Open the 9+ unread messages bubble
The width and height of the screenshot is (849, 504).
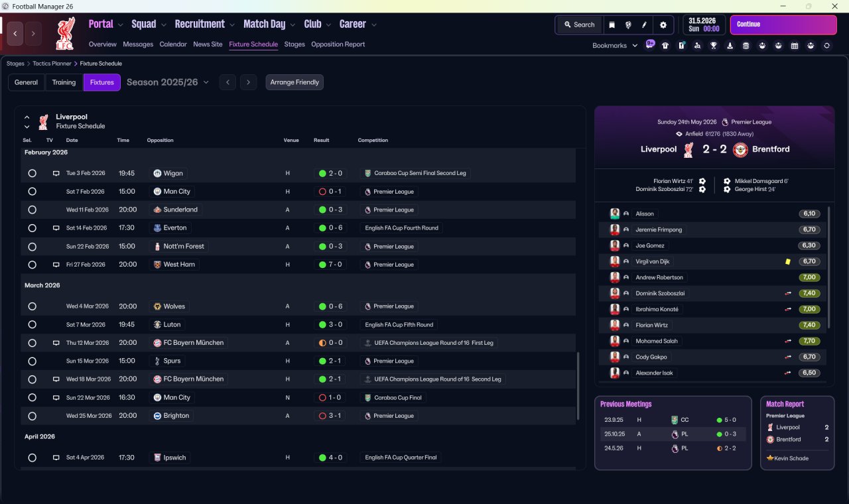coord(650,45)
